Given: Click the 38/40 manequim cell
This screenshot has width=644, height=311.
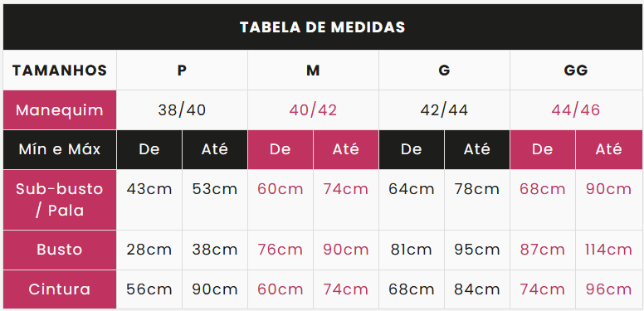Looking at the screenshot, I should click(182, 110).
